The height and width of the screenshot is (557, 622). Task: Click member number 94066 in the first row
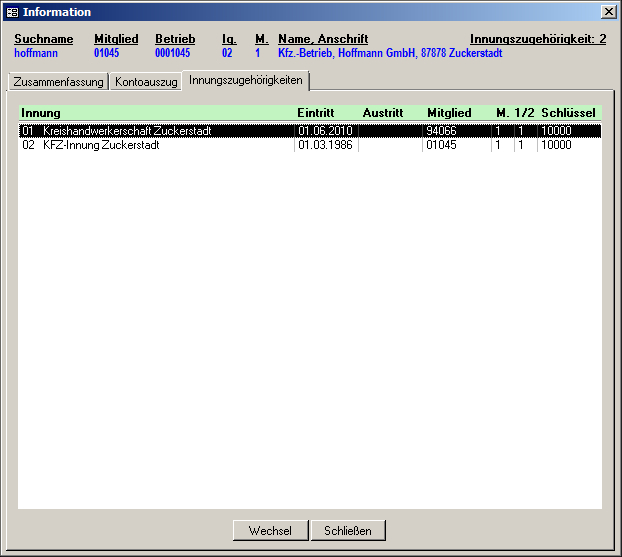441,131
